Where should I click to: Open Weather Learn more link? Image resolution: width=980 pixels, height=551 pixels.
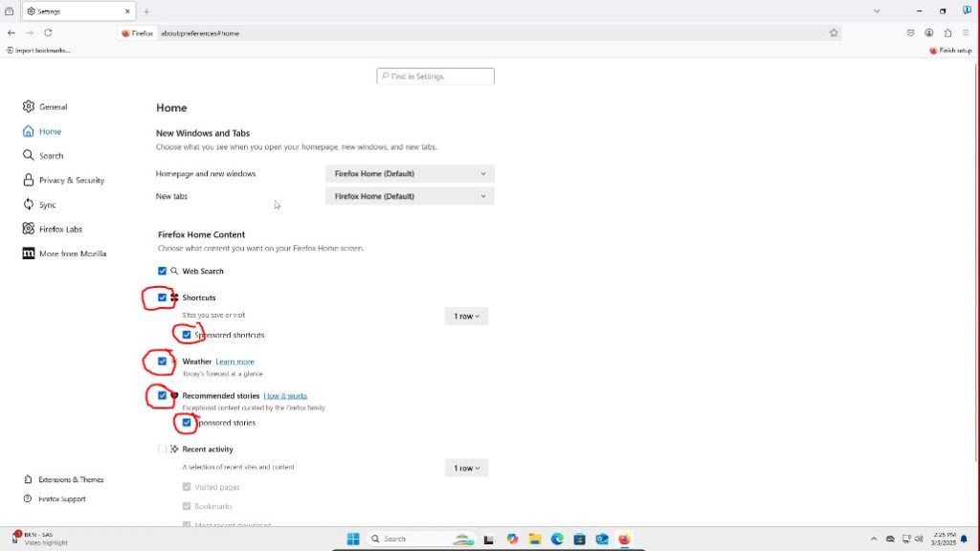[x=235, y=362]
